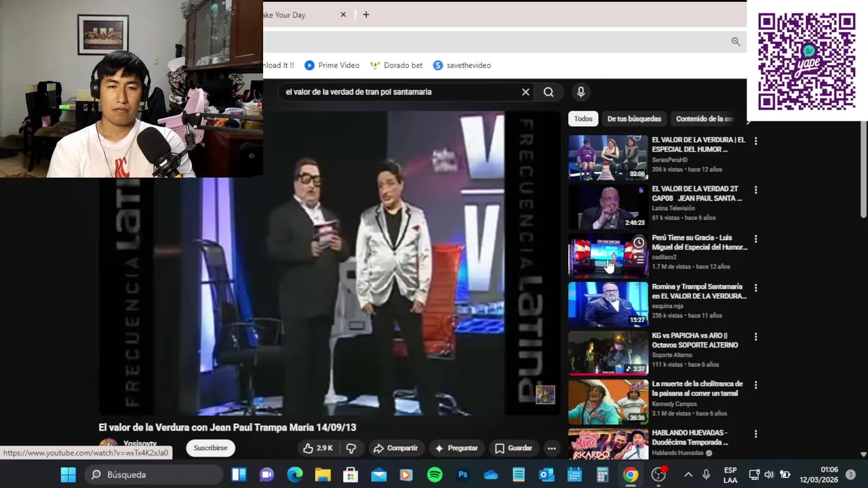Screen dimensions: 868x488
Task: Open the Teams chat taskbar icon
Action: tap(267, 474)
